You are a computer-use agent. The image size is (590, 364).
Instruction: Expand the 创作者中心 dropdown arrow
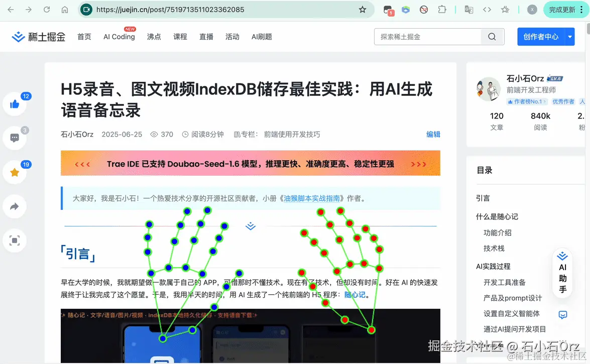click(x=570, y=37)
